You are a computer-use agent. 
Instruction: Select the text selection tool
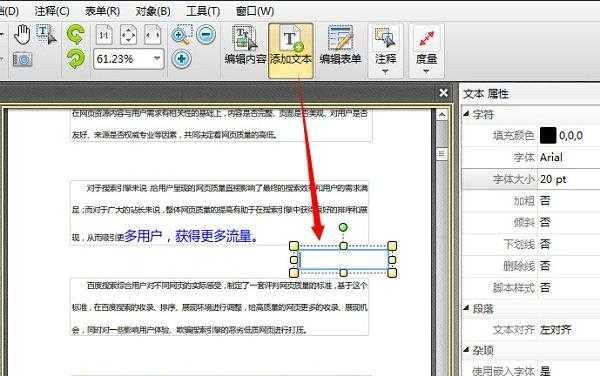pos(46,34)
